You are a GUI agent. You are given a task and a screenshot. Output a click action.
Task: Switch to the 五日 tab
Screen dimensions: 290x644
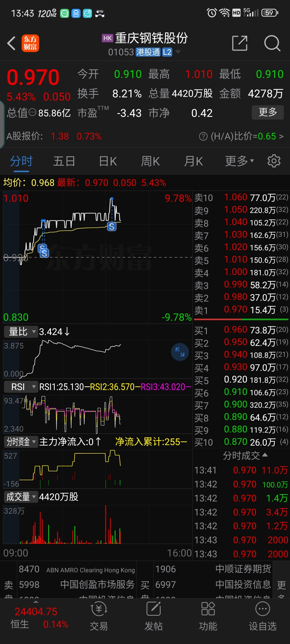64,161
